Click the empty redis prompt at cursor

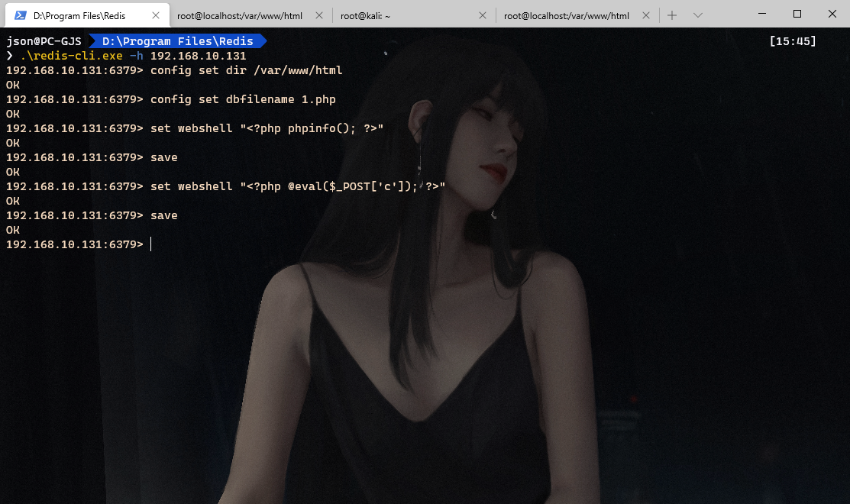(x=79, y=244)
